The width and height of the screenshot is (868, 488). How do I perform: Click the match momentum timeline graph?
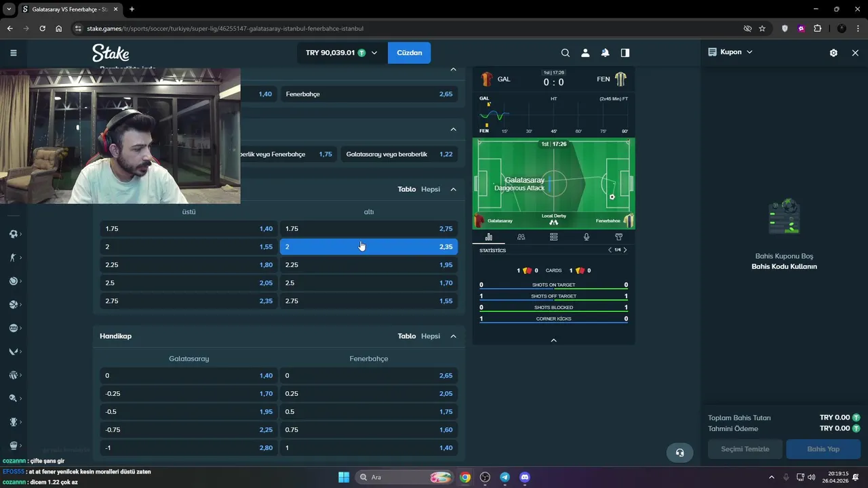point(553,114)
